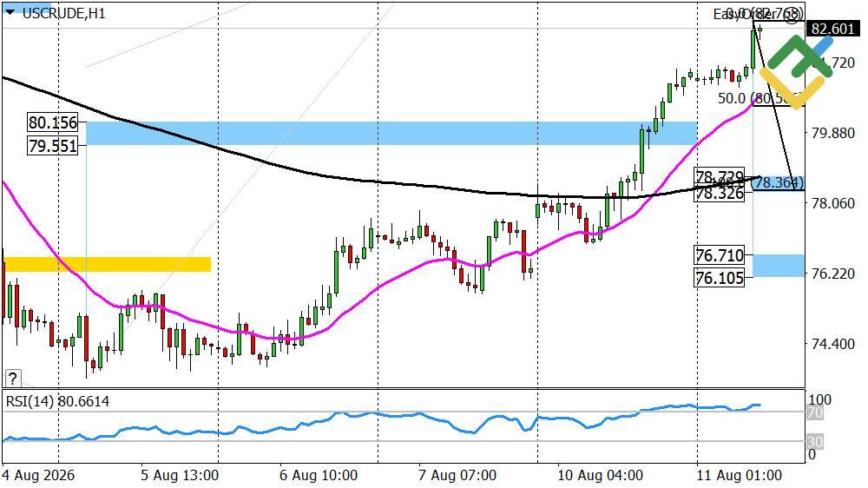Screen dimensions: 868x488
Task: Click the current price tag 82.601
Action: pyautogui.click(x=833, y=29)
